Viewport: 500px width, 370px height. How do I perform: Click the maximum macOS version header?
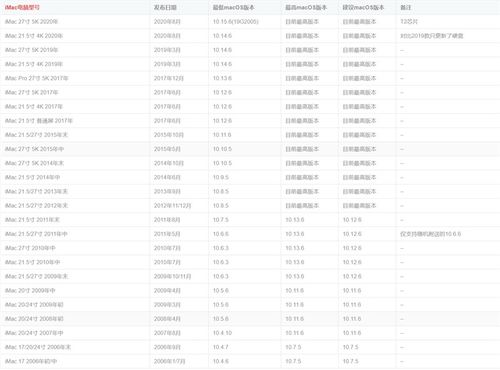306,7
